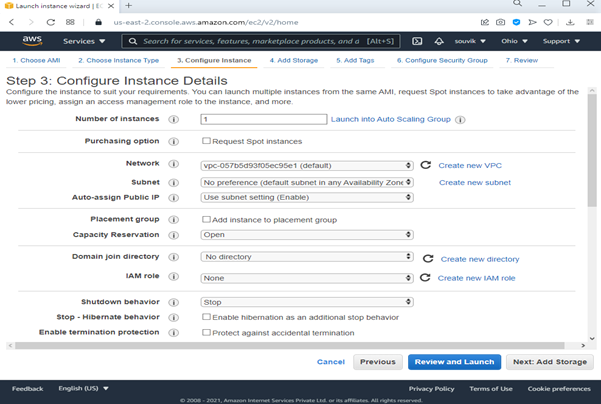The width and height of the screenshot is (601, 404).
Task: Show info for Placement group
Action: [174, 220]
